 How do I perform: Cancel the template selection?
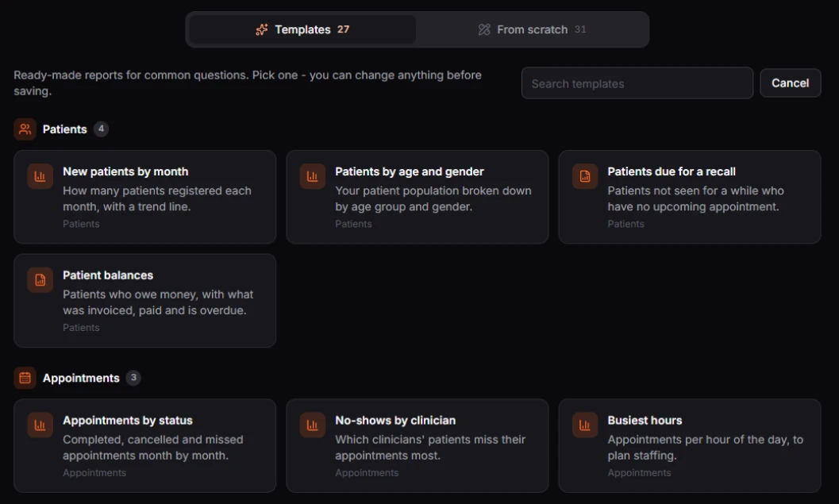pyautogui.click(x=791, y=83)
